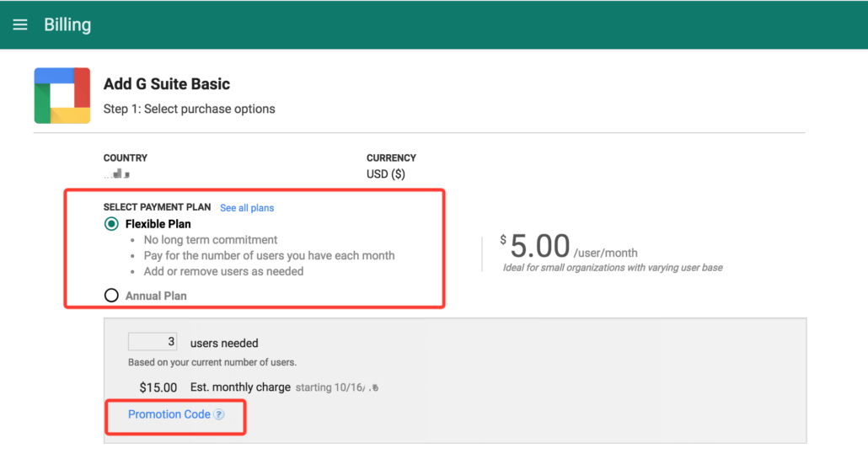Click the 5.00 per user price
This screenshot has height=459, width=868.
[539, 246]
